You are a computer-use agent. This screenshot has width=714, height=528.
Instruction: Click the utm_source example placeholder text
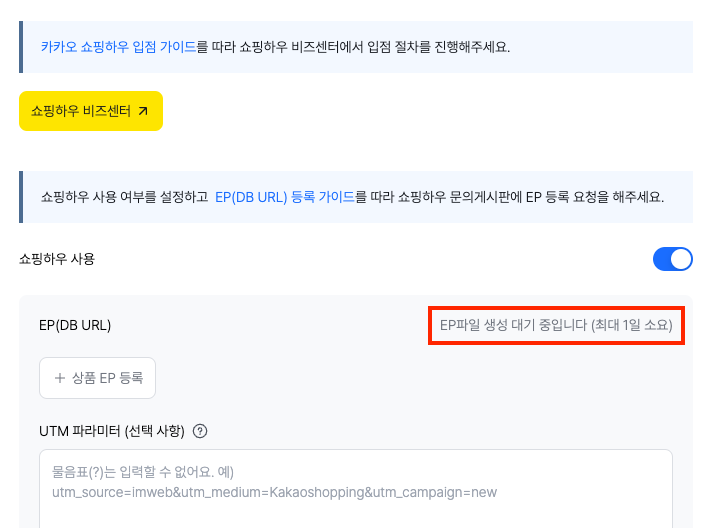[x=275, y=492]
